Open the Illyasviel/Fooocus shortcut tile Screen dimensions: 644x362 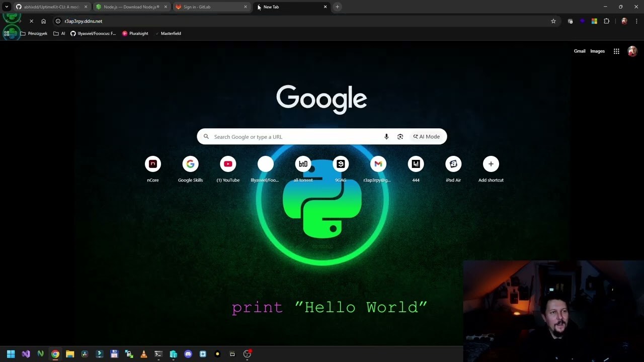pos(266,169)
